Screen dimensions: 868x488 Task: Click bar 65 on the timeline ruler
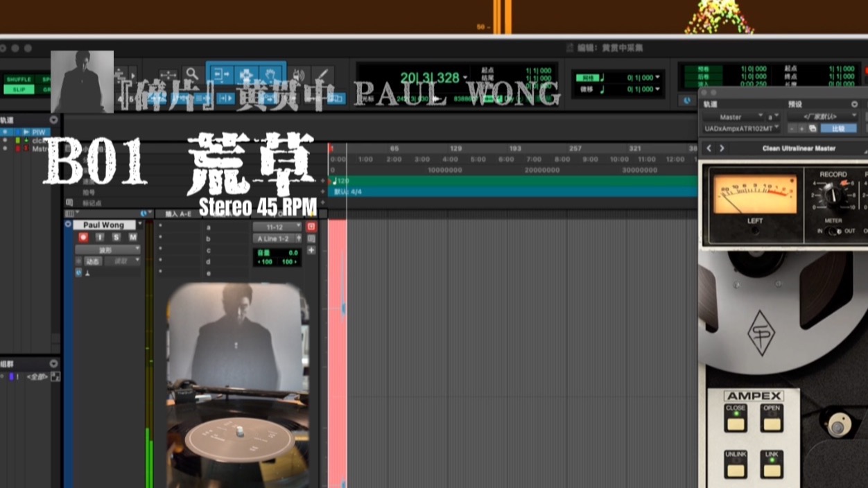pos(394,148)
